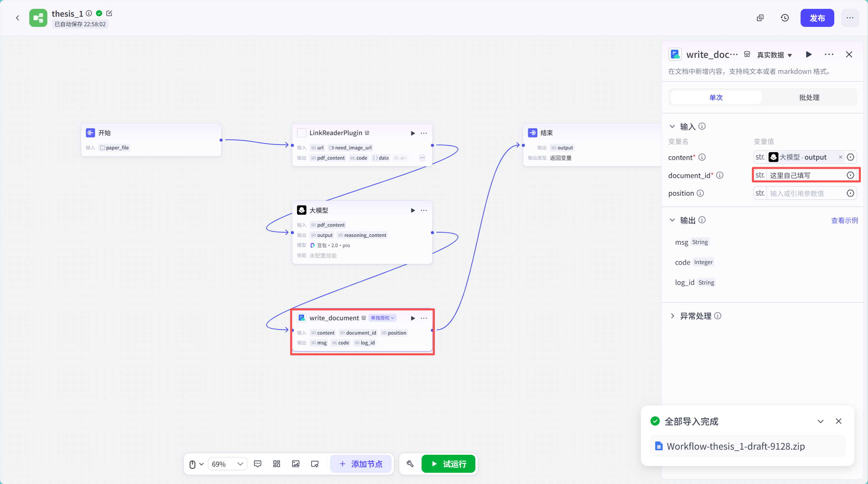Switch to the 单次 tab
The width and height of the screenshot is (868, 484).
(716, 97)
